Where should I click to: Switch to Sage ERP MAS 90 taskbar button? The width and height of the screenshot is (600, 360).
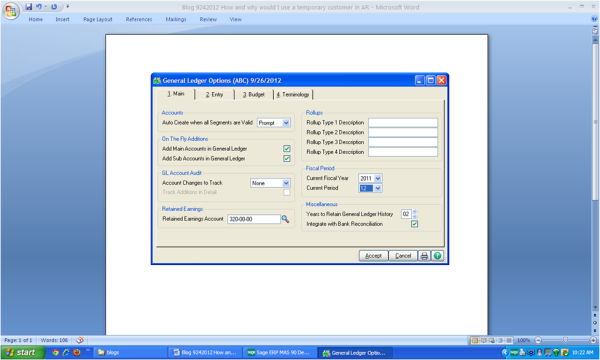pos(280,353)
